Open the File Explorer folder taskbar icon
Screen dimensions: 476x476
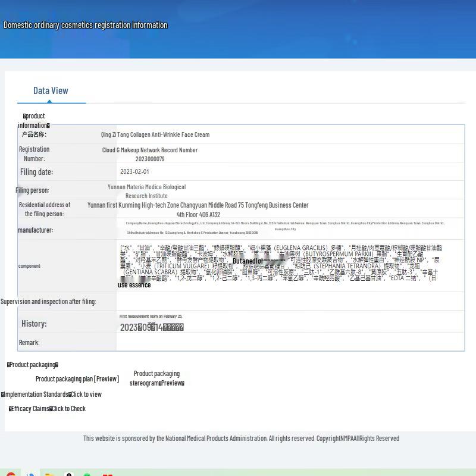pos(49,474)
